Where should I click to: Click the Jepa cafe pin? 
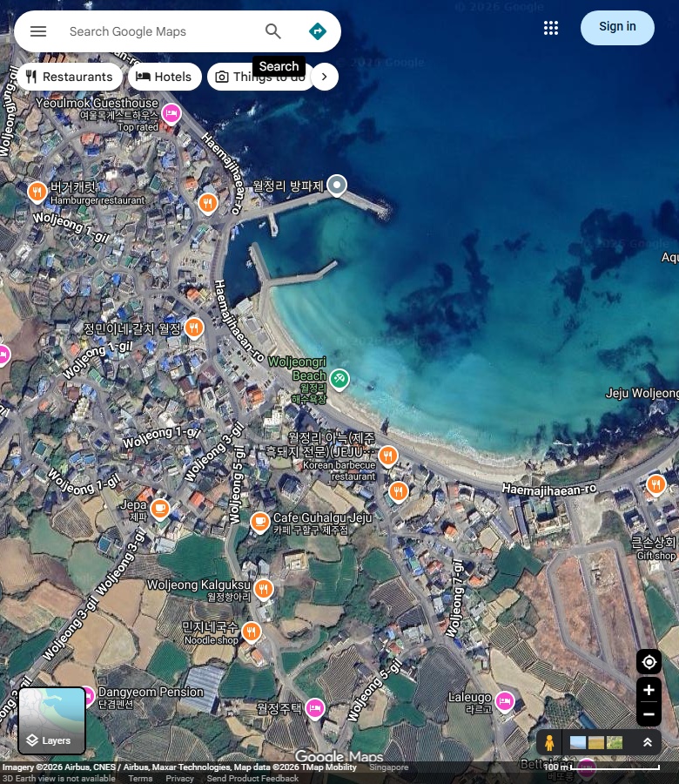pos(160,509)
